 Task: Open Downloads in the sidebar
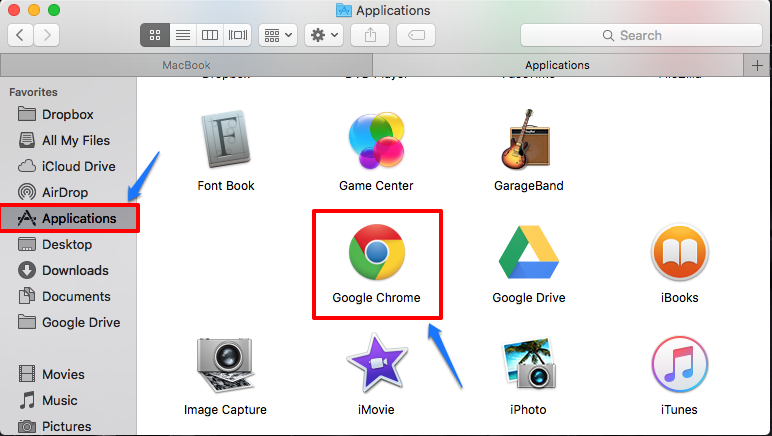pos(68,270)
